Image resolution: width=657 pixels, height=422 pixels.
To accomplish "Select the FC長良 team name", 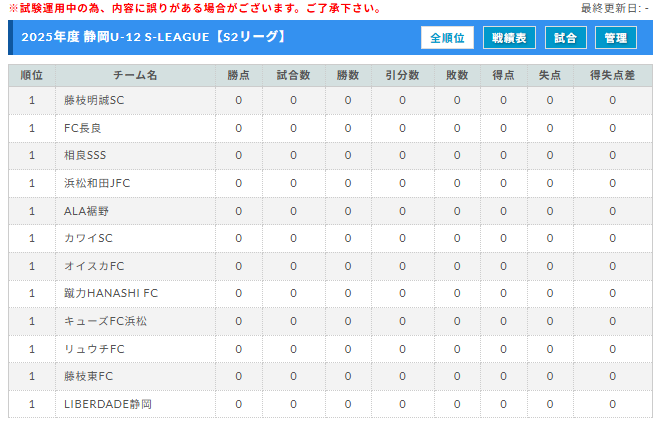I will tap(83, 128).
